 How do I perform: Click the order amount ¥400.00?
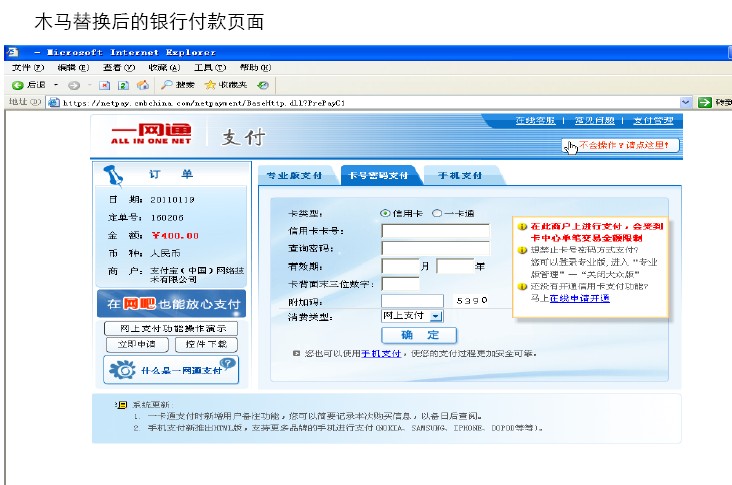click(175, 235)
